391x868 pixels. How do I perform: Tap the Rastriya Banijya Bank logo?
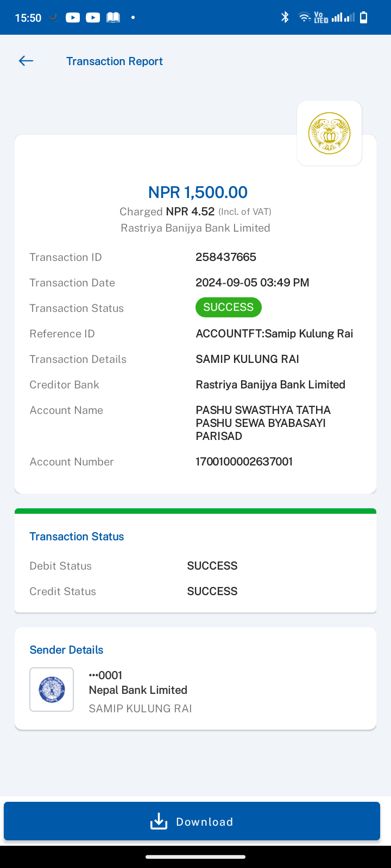point(329,133)
